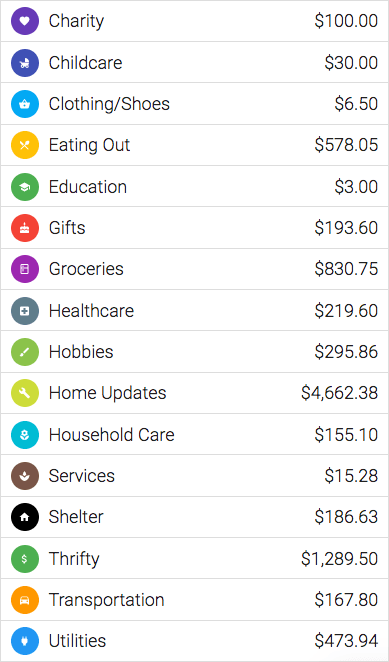Select the Home Updates amount $4,662.38
This screenshot has height=662, width=389.
[339, 393]
